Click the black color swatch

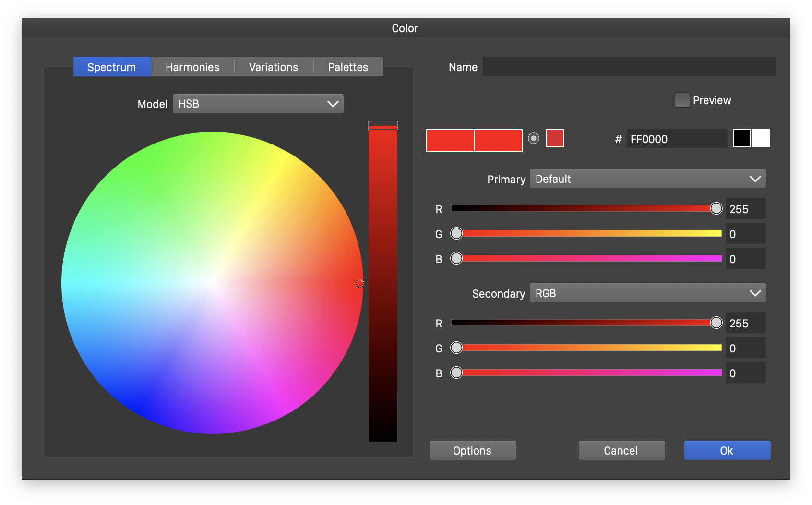point(741,139)
